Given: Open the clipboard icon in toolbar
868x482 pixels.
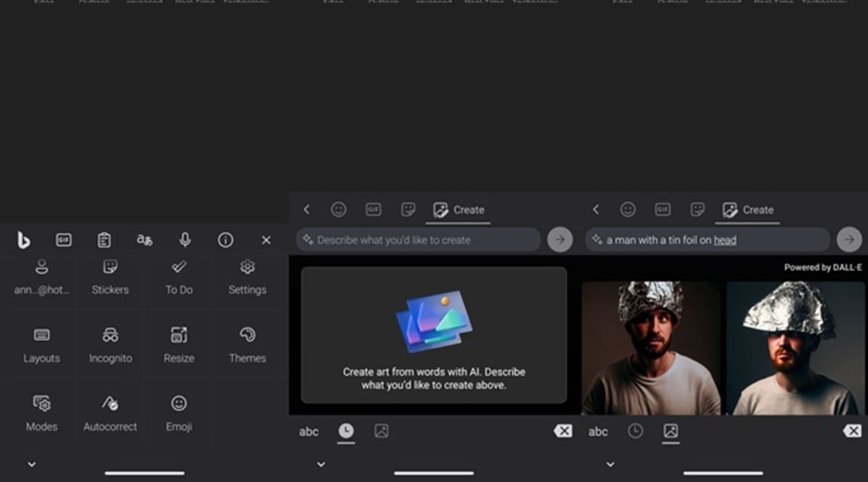Looking at the screenshot, I should coord(104,241).
